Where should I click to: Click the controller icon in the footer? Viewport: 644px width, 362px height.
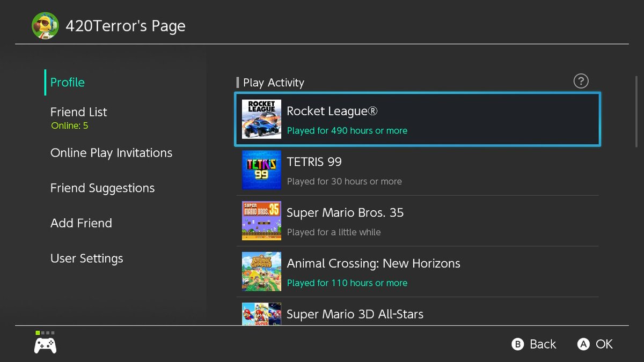coord(46,345)
